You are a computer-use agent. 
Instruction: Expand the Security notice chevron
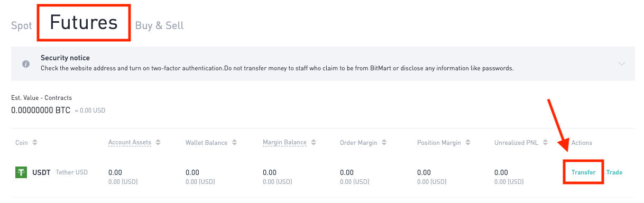(621, 63)
